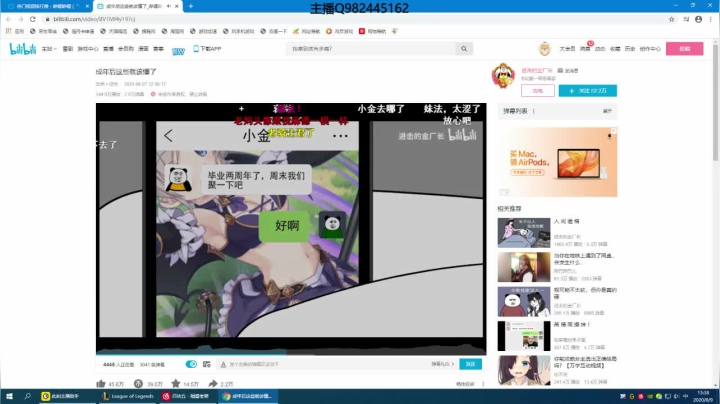Open the 创作中心 header link

coord(650,49)
